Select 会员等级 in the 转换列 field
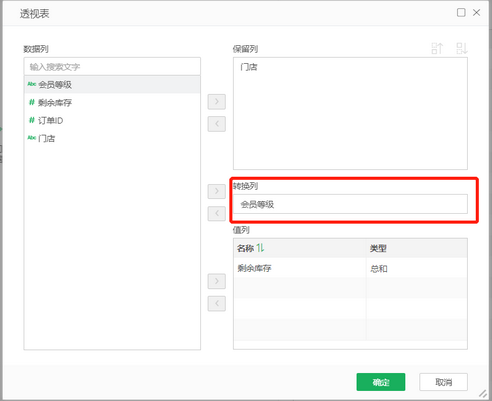 click(257, 204)
